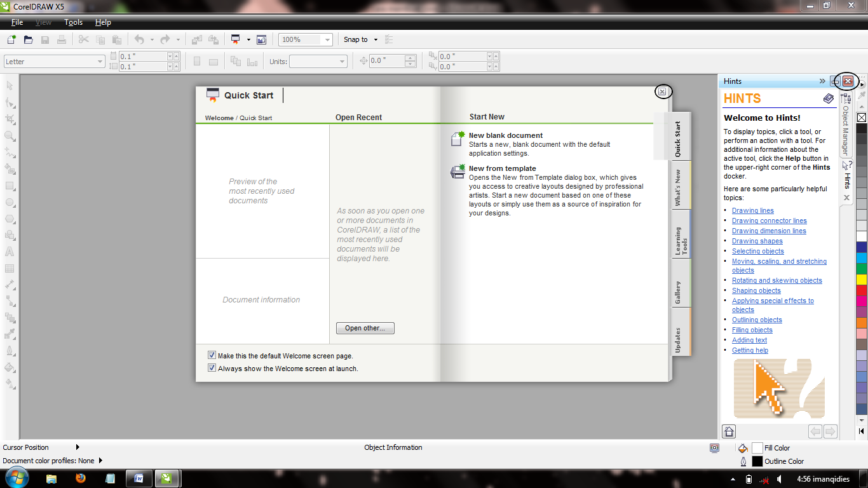
Task: Click the Hints docker double-chevron expander
Action: tap(822, 81)
